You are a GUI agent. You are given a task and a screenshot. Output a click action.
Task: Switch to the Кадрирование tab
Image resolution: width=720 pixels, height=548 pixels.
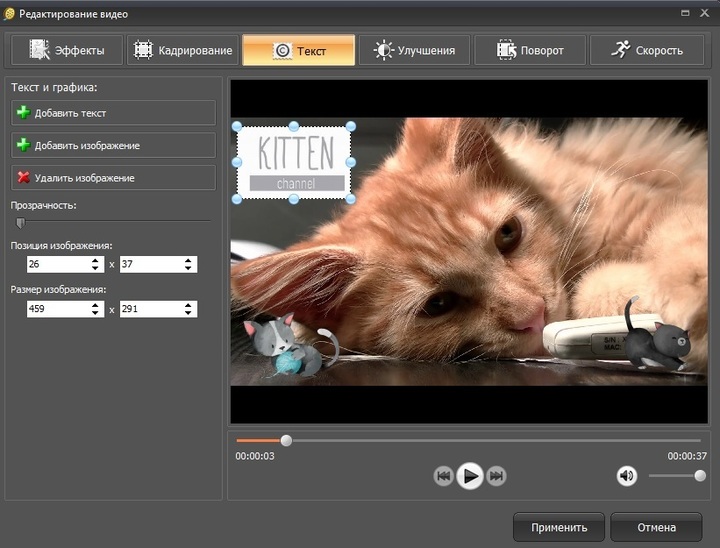tap(183, 50)
